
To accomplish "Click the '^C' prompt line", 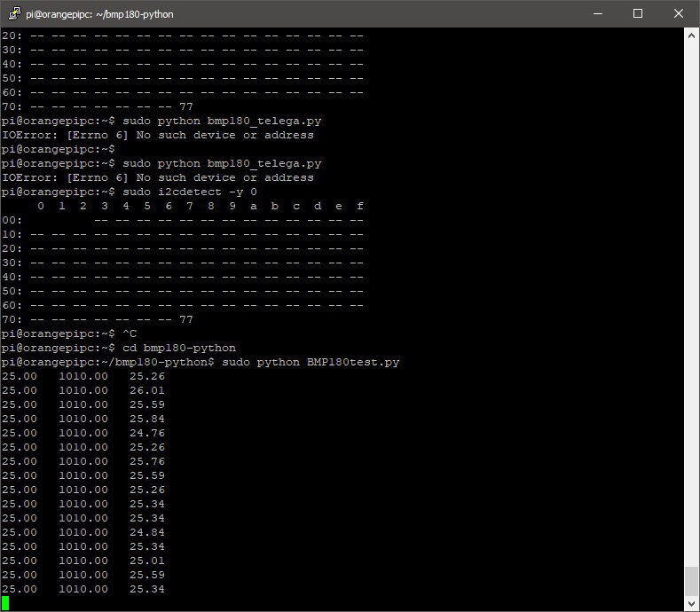I will click(x=69, y=333).
